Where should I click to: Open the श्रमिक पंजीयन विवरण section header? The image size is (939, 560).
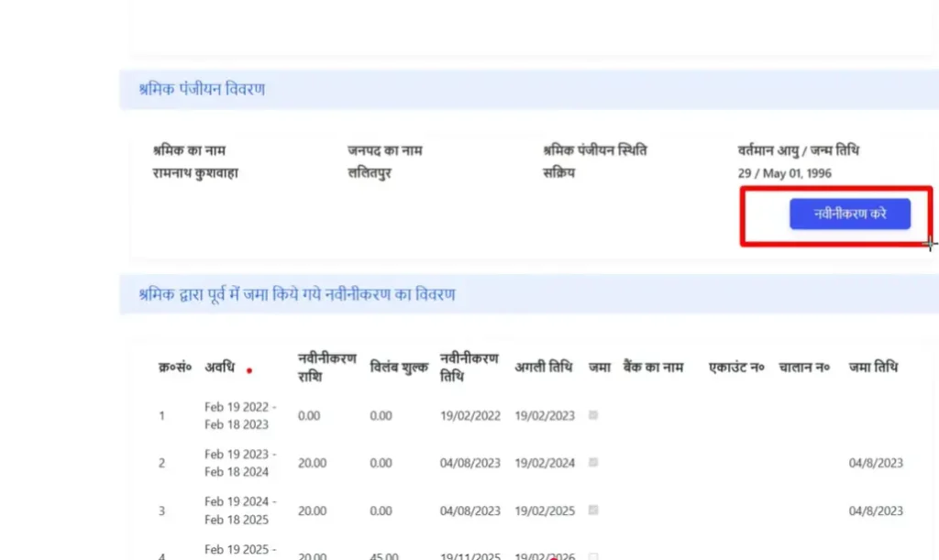202,89
